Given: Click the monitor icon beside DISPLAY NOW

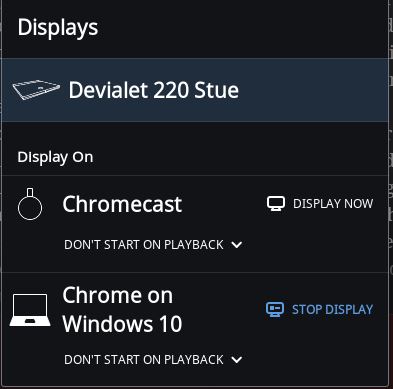Looking at the screenshot, I should point(276,204).
